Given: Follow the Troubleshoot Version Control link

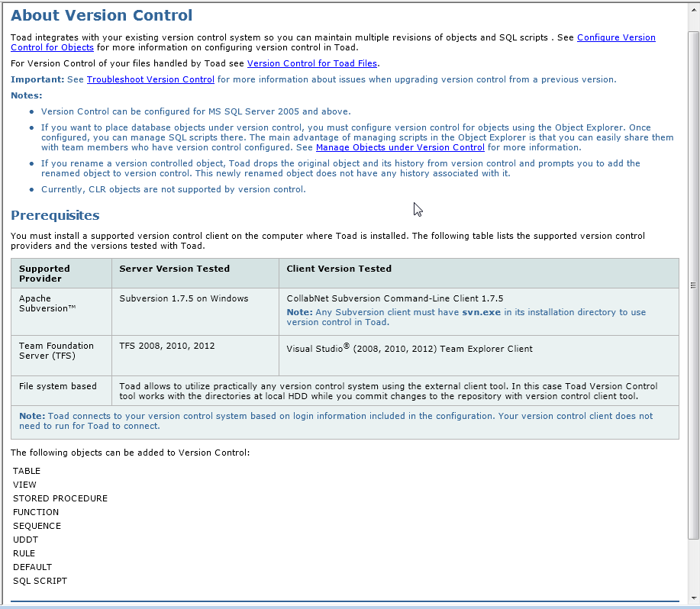Looking at the screenshot, I should [x=150, y=79].
